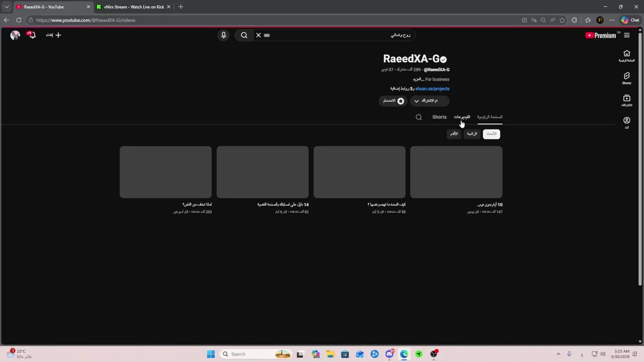Screen dimensions: 644x362
Task: Reload the current page
Action: point(19,20)
